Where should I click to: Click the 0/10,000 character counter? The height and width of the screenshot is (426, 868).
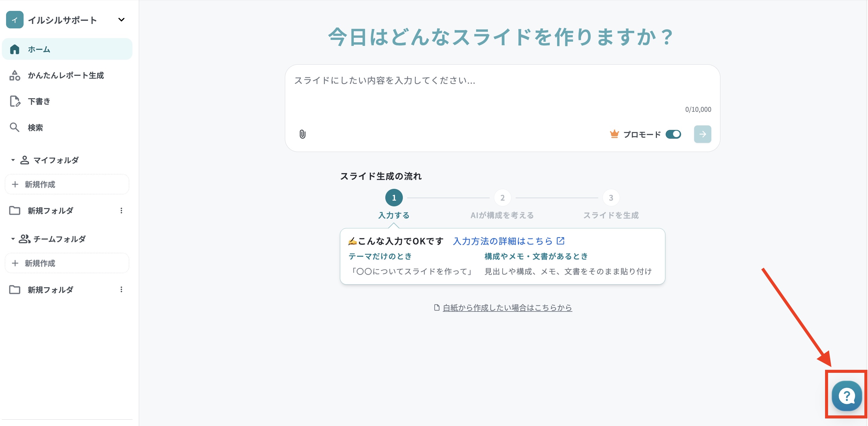[x=698, y=109]
